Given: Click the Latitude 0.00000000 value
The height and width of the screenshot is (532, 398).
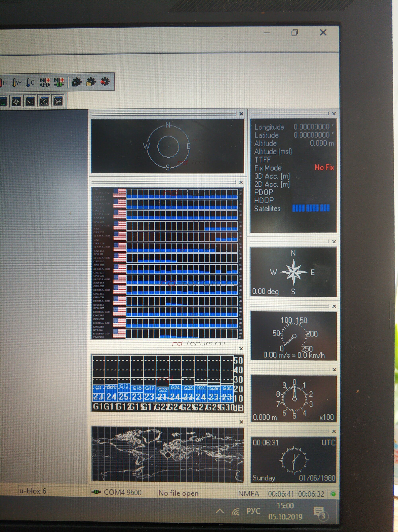Looking at the screenshot, I should (314, 135).
